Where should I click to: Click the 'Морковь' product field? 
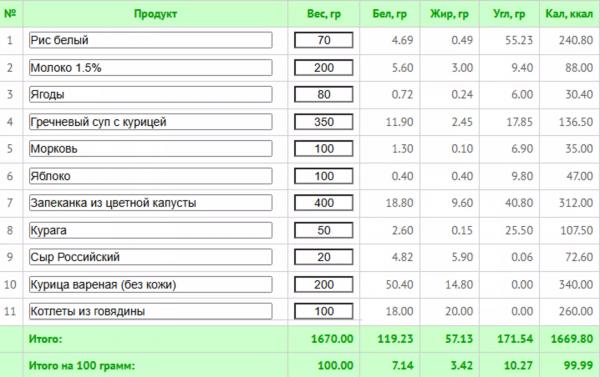[150, 149]
